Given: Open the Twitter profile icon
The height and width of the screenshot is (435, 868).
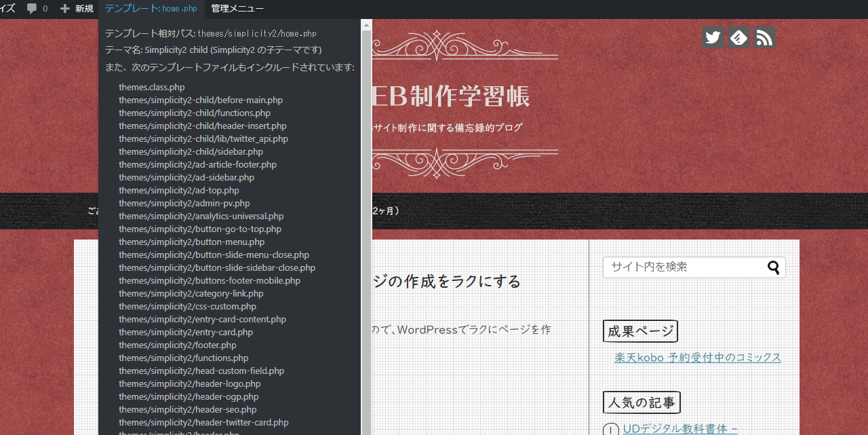Looking at the screenshot, I should (x=713, y=37).
